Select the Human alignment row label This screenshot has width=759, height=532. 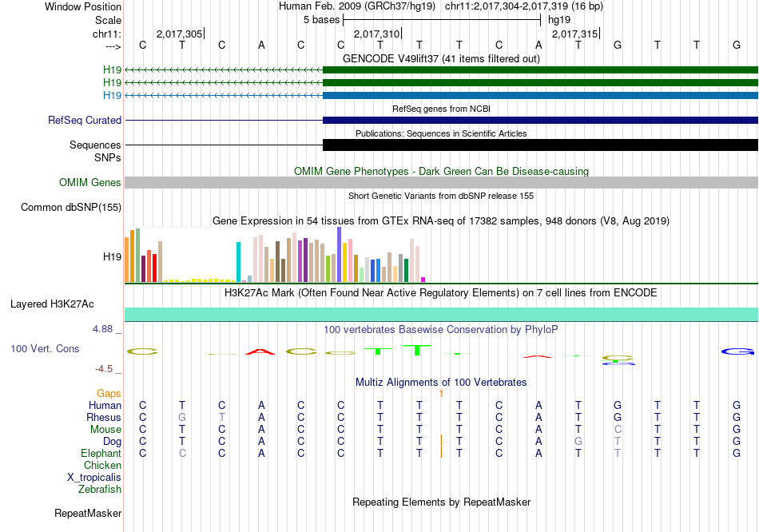(105, 405)
